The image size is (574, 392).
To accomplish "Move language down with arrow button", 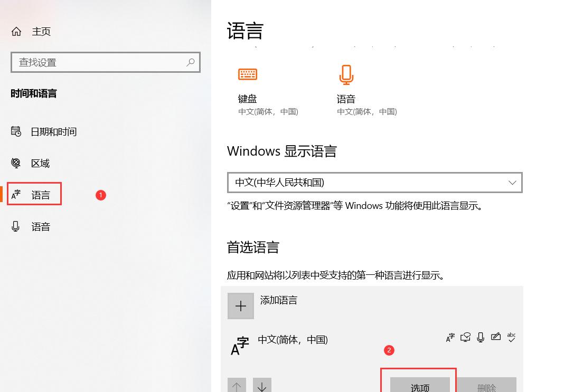I will (x=262, y=385).
